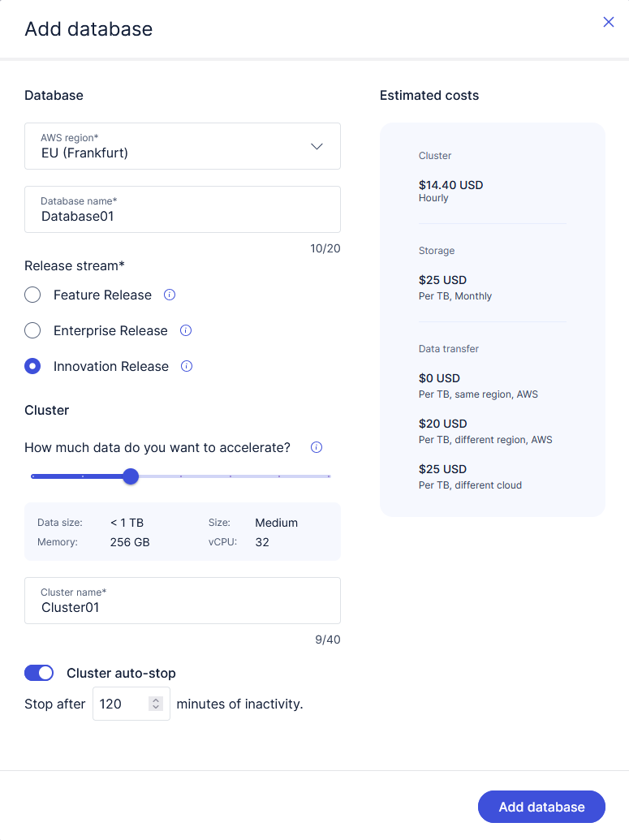629x840 pixels.
Task: Click the Stop after minutes input box
Action: click(x=120, y=704)
